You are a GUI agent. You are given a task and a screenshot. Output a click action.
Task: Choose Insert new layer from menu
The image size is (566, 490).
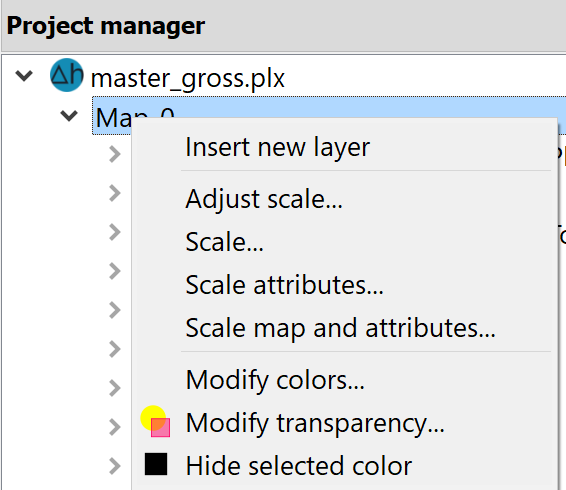tap(277, 147)
